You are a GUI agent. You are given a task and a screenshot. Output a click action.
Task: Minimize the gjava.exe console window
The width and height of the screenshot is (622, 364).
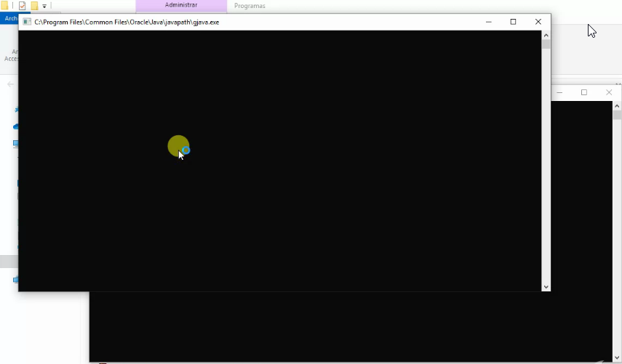(488, 22)
